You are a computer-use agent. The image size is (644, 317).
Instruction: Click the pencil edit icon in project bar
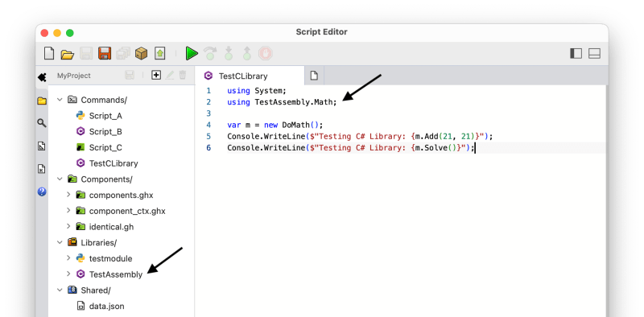pyautogui.click(x=170, y=75)
